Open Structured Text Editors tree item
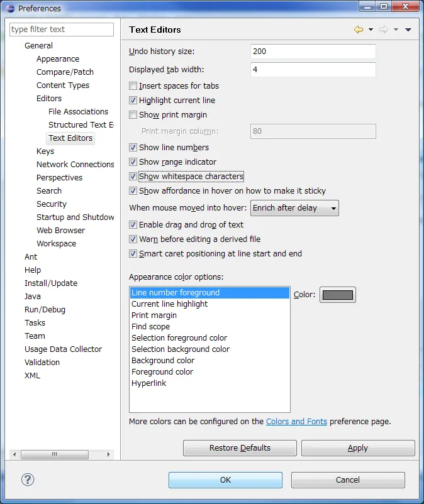Screen dimensions: 424x504 [x=81, y=124]
